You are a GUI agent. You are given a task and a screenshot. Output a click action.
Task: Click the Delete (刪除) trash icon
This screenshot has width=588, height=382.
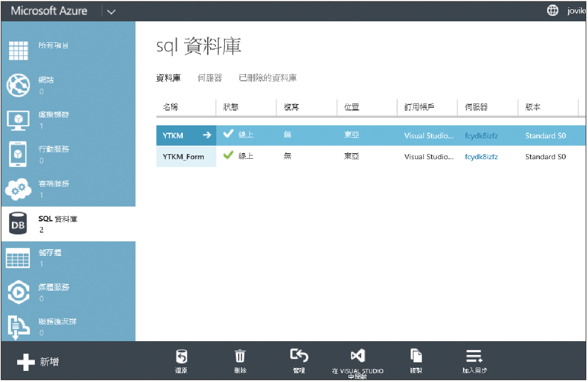pyautogui.click(x=240, y=356)
